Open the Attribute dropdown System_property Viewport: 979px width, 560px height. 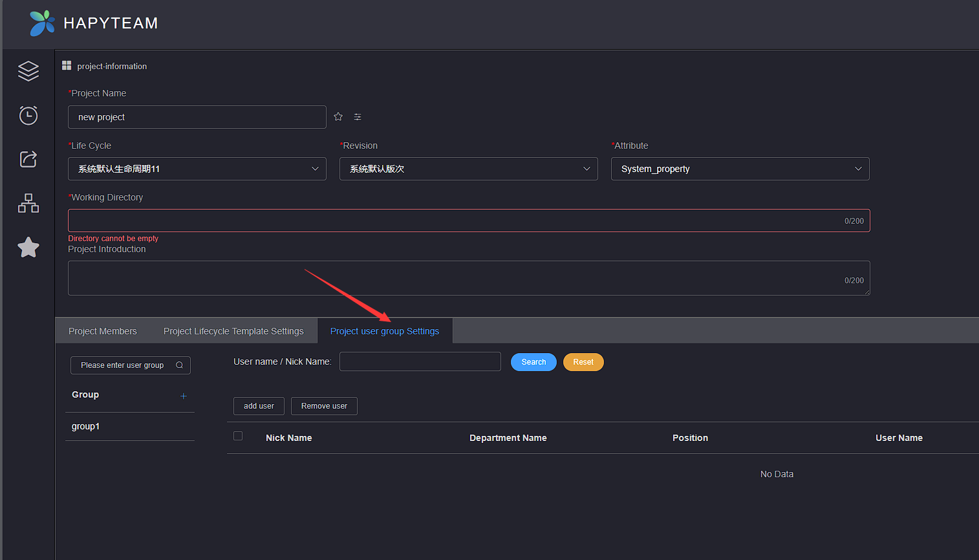[x=740, y=169]
